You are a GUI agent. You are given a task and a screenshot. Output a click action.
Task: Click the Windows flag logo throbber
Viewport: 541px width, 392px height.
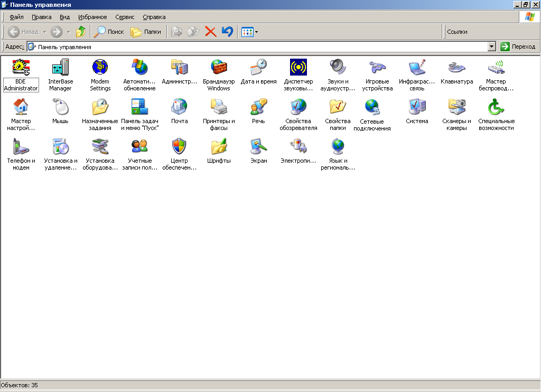(529, 17)
